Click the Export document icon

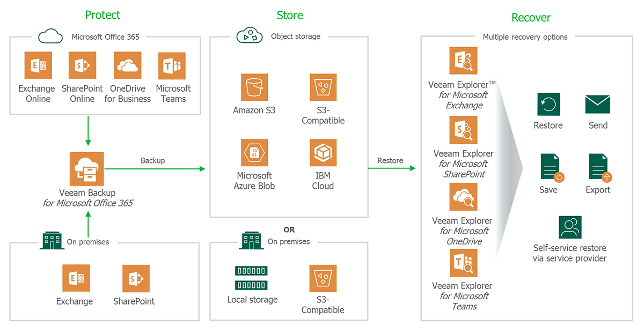click(599, 168)
